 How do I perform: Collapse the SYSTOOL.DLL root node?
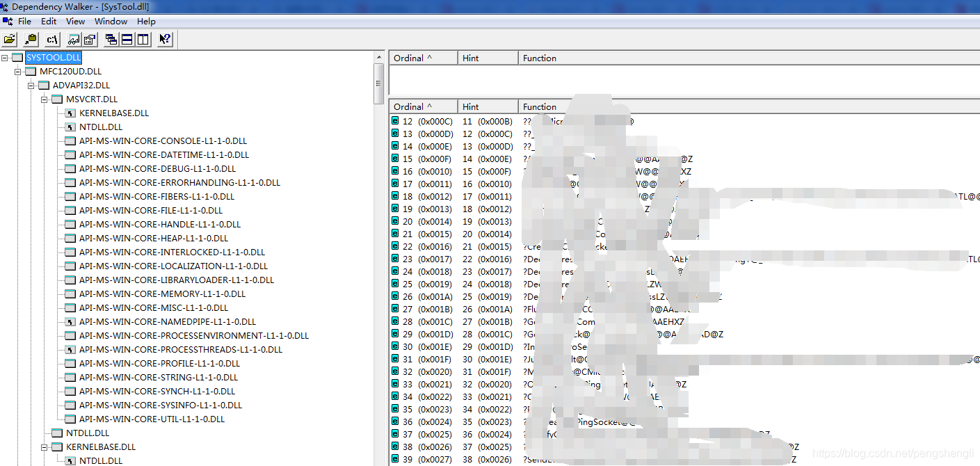click(6, 58)
